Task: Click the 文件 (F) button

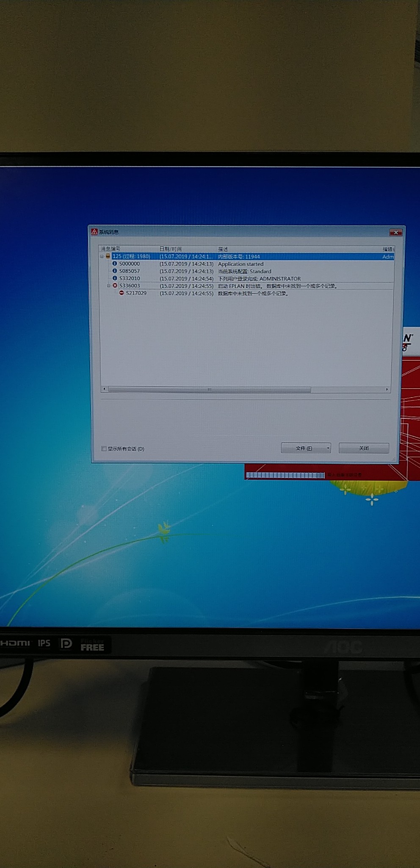Action: (303, 448)
